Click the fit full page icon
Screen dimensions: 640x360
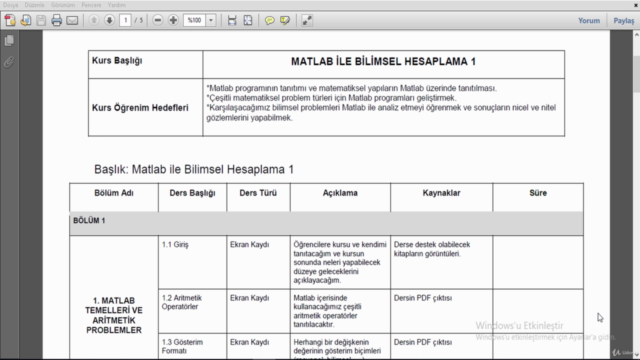click(248, 20)
